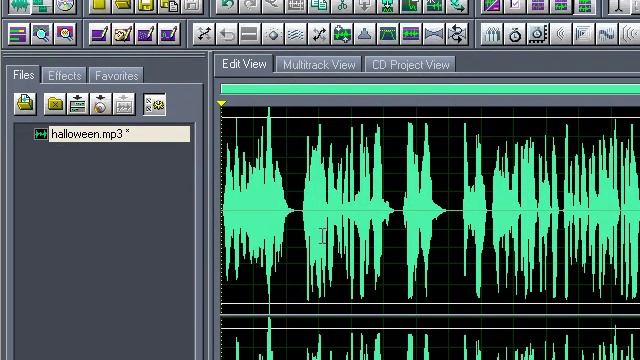Click the greyed return arrow icon

pyautogui.click(x=227, y=34)
